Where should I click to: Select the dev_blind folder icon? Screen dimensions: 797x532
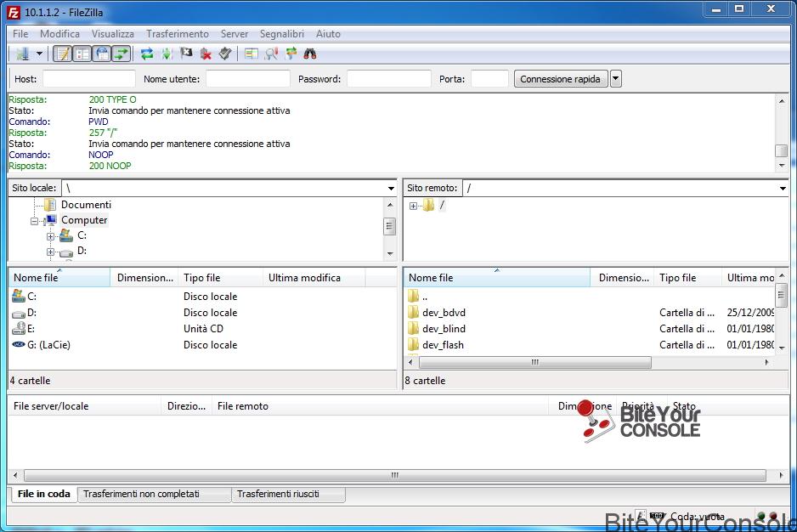click(x=413, y=328)
